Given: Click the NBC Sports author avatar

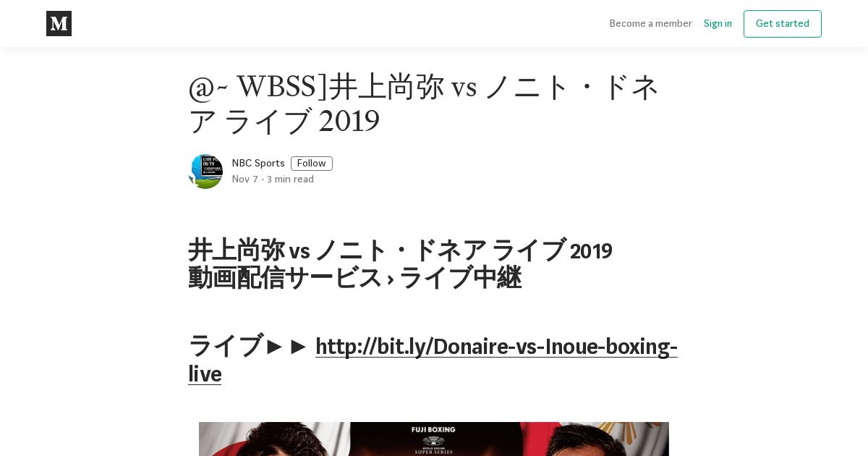Looking at the screenshot, I should click(x=205, y=172).
